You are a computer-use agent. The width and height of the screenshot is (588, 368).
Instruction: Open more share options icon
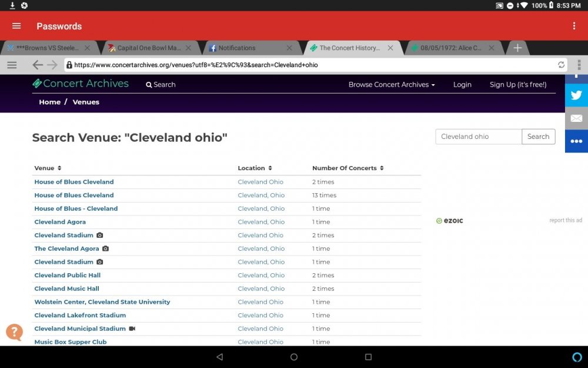pos(576,141)
